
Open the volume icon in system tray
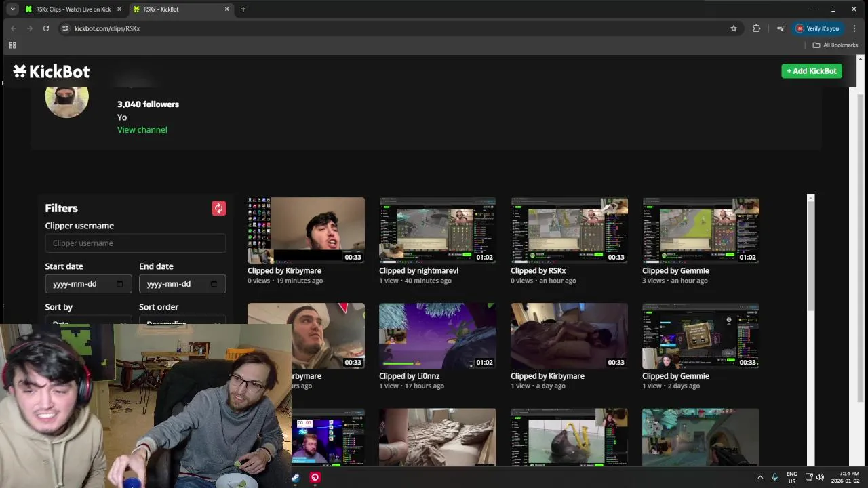[820, 477]
